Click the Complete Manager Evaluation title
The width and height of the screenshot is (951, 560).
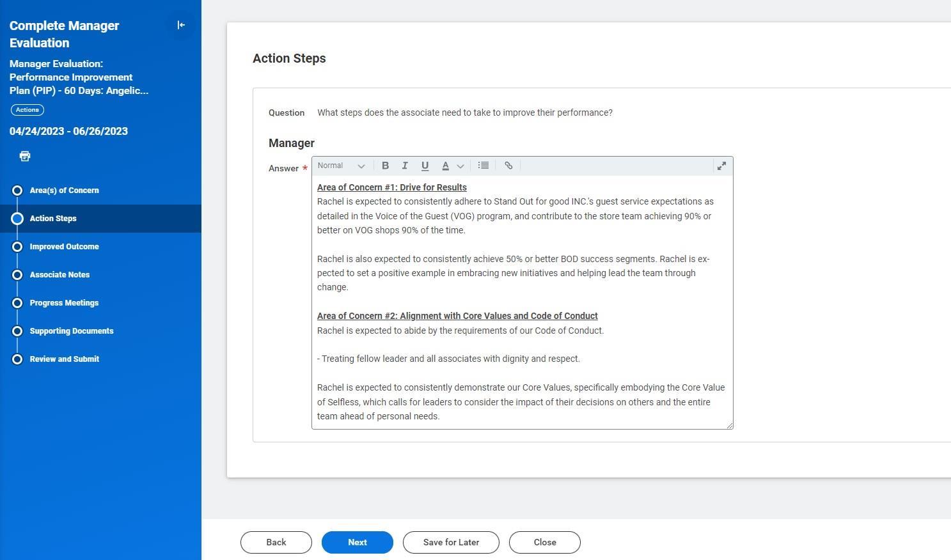point(64,34)
